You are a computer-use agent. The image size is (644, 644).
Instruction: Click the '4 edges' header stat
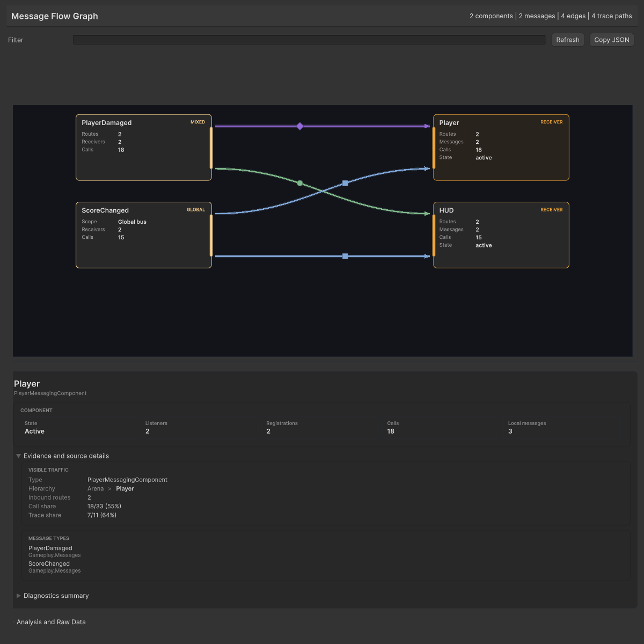click(x=573, y=16)
